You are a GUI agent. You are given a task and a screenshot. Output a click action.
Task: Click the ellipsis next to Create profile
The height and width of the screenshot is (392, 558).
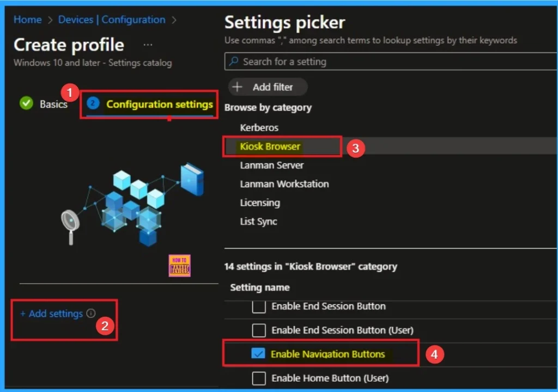point(148,45)
